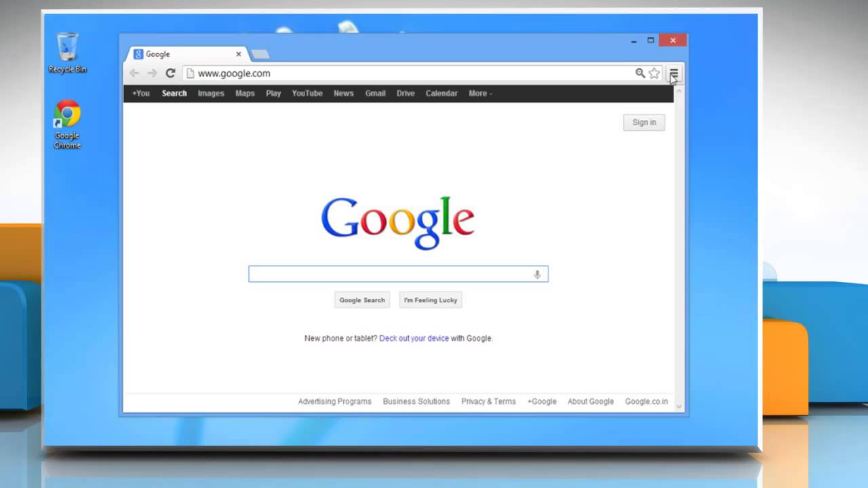Viewport: 868px width, 488px height.
Task: Go to Images in Google bar
Action: pyautogui.click(x=211, y=94)
